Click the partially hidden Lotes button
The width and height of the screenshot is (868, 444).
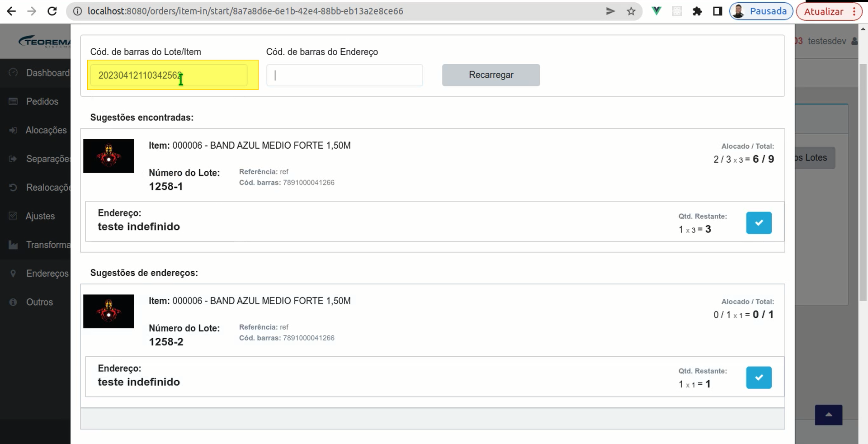pyautogui.click(x=815, y=158)
